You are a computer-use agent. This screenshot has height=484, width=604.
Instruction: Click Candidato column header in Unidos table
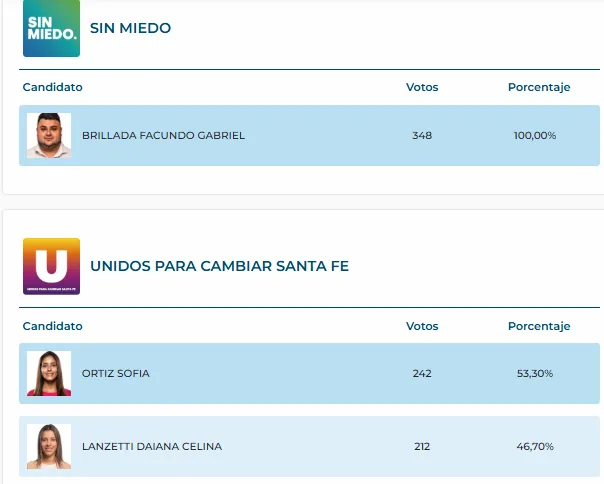pyautogui.click(x=53, y=326)
